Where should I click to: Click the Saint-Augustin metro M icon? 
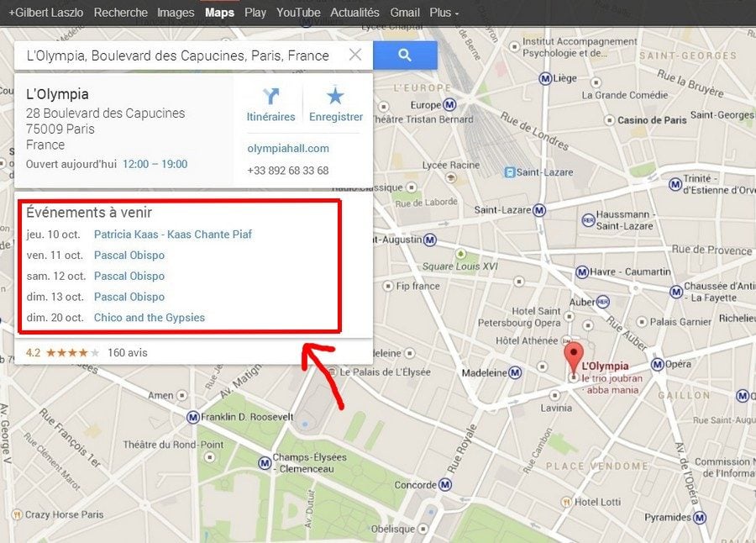429,240
